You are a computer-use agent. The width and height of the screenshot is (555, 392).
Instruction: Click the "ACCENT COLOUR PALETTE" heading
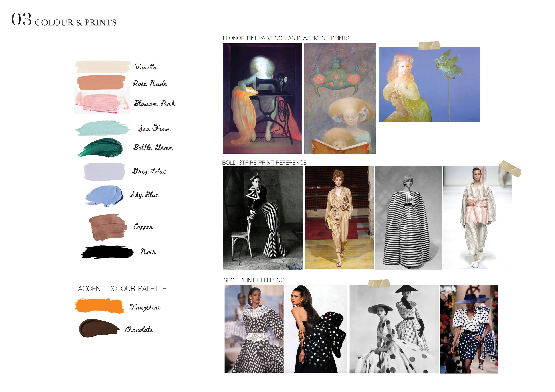[x=122, y=289]
